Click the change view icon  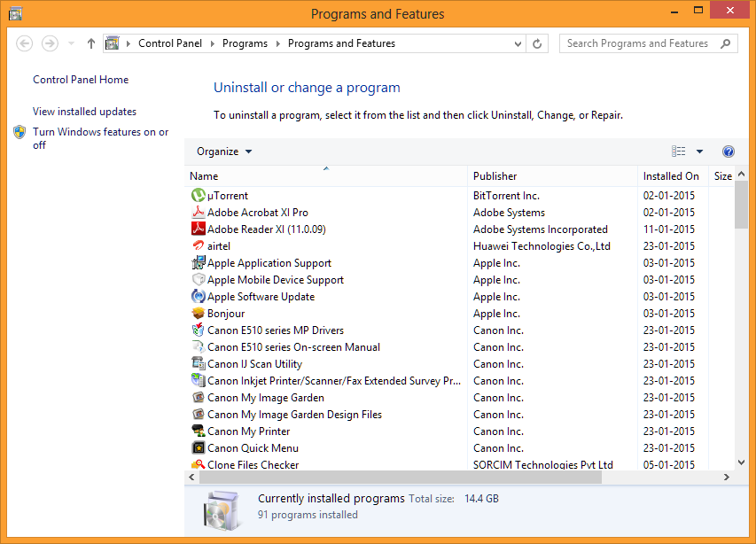click(678, 152)
